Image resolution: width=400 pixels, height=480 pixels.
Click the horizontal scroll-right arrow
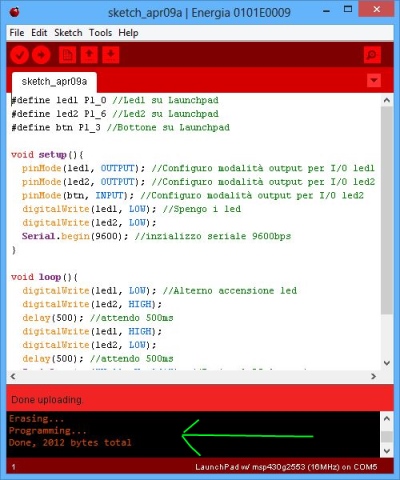(x=374, y=376)
